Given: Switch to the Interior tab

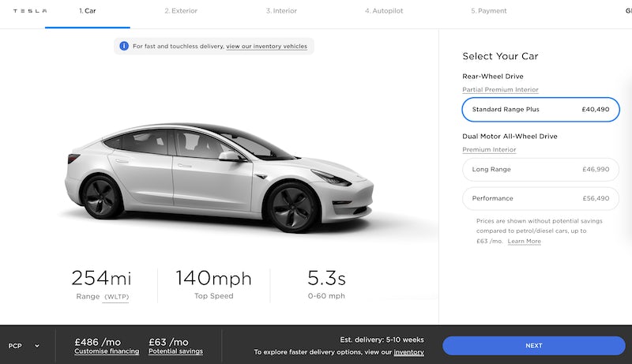Looking at the screenshot, I should 281,11.
